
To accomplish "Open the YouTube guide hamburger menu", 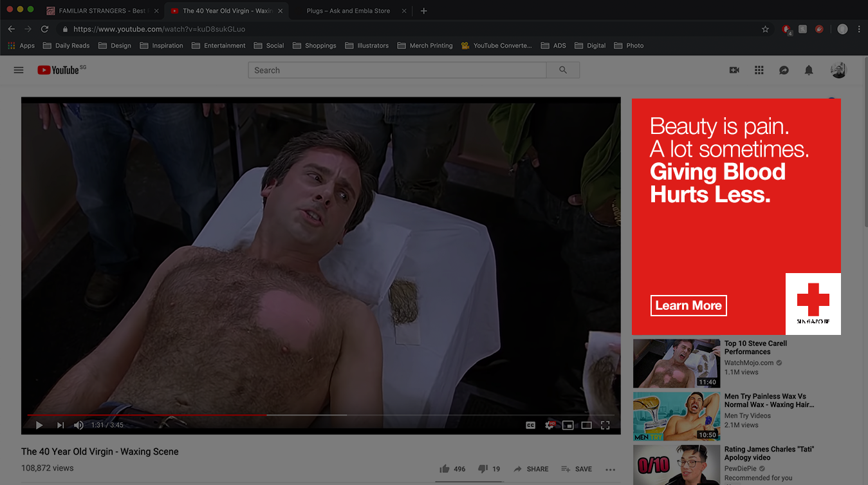I will pos(19,70).
